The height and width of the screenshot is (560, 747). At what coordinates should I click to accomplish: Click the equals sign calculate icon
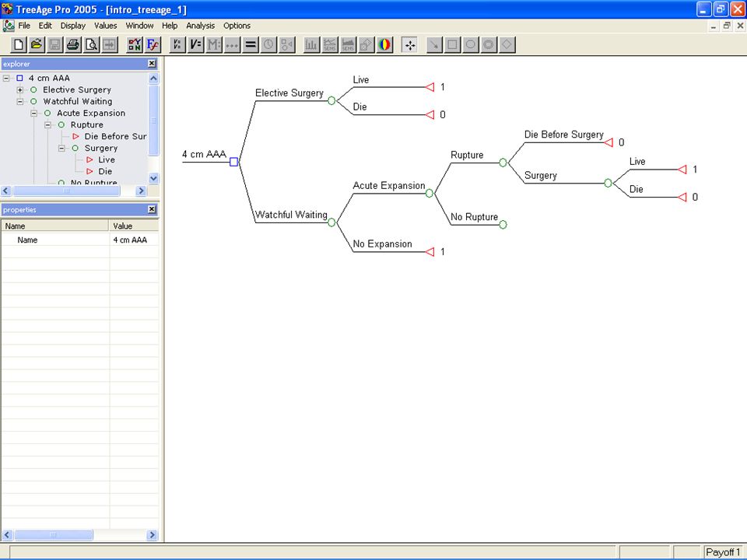[250, 45]
